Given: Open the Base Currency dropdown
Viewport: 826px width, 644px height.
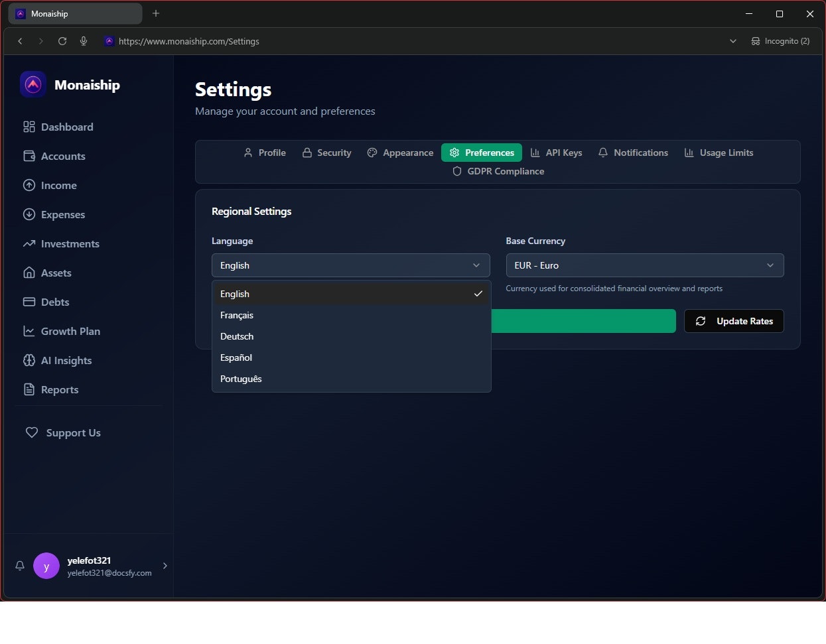Looking at the screenshot, I should click(645, 265).
